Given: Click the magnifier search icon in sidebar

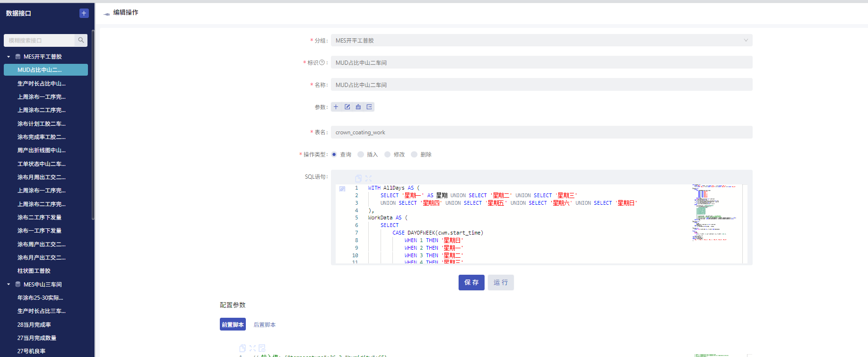Looking at the screenshot, I should pos(81,40).
